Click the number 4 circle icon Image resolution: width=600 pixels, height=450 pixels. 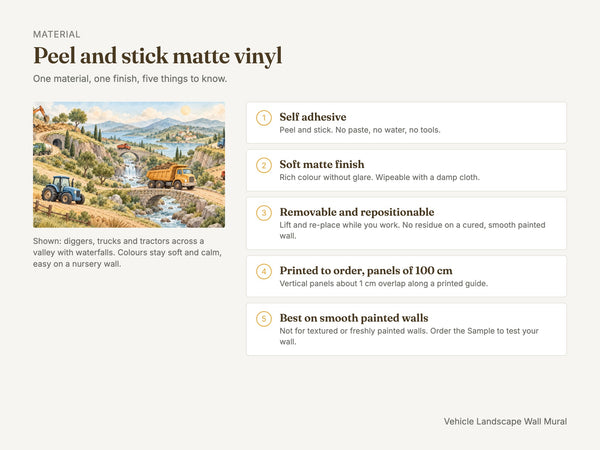(264, 271)
